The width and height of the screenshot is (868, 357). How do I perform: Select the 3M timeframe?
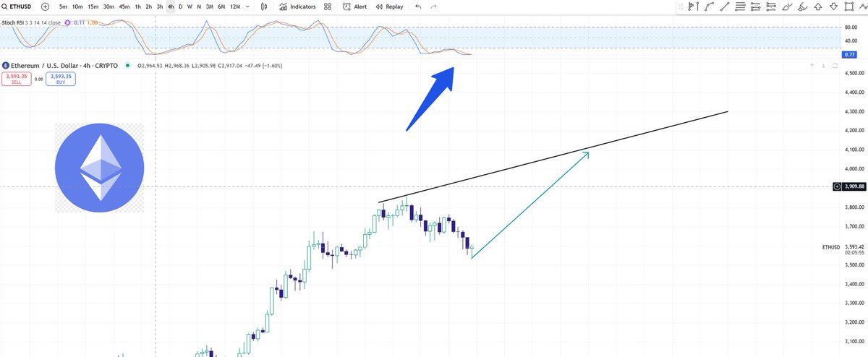pyautogui.click(x=209, y=7)
